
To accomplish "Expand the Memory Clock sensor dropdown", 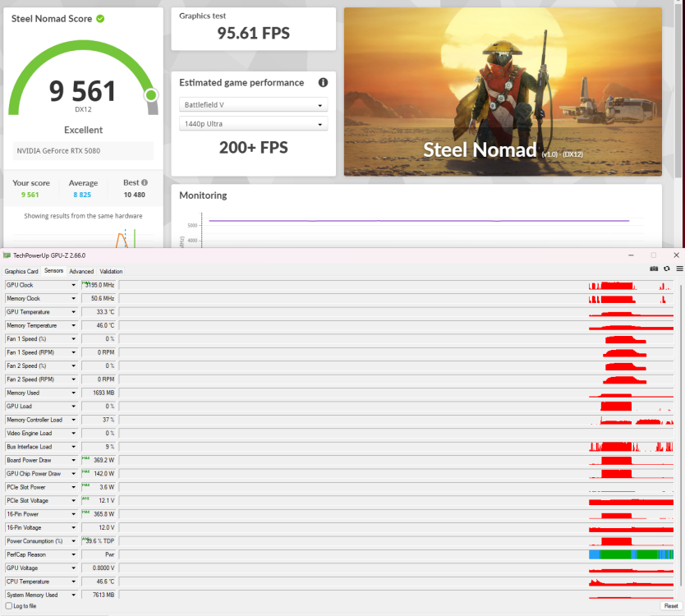I will [x=73, y=299].
